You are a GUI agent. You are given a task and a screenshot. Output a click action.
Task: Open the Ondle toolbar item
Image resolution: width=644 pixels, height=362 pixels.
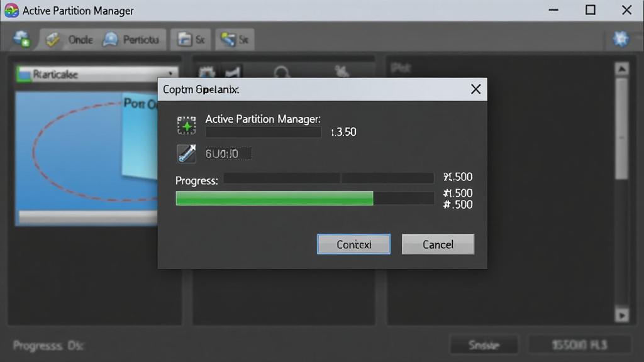(69, 40)
